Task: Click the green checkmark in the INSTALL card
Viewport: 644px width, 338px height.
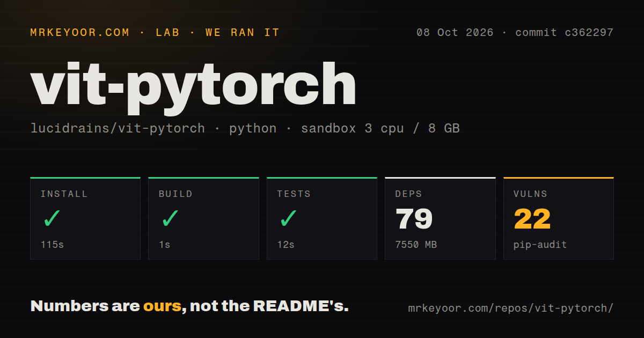Action: (x=52, y=219)
